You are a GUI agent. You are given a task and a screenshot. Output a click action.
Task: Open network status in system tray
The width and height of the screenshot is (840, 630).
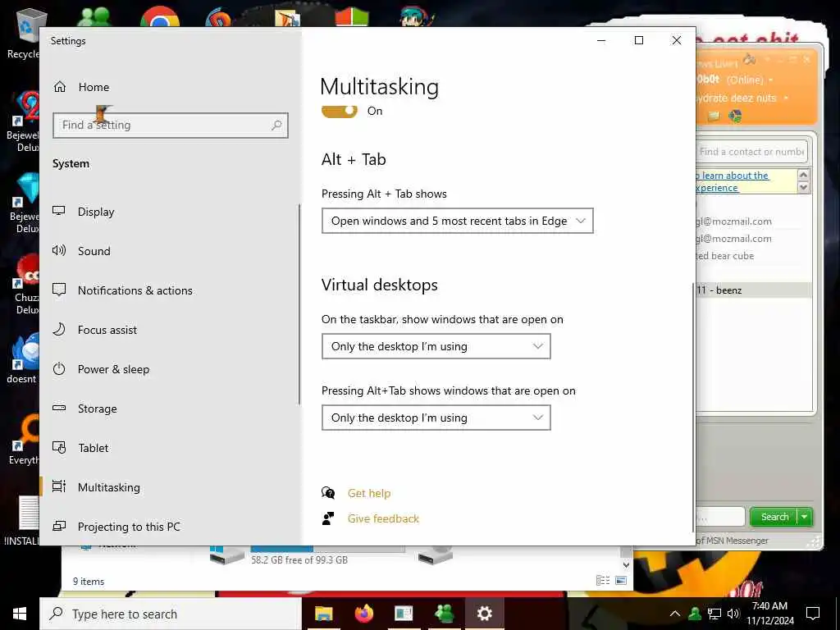point(714,614)
